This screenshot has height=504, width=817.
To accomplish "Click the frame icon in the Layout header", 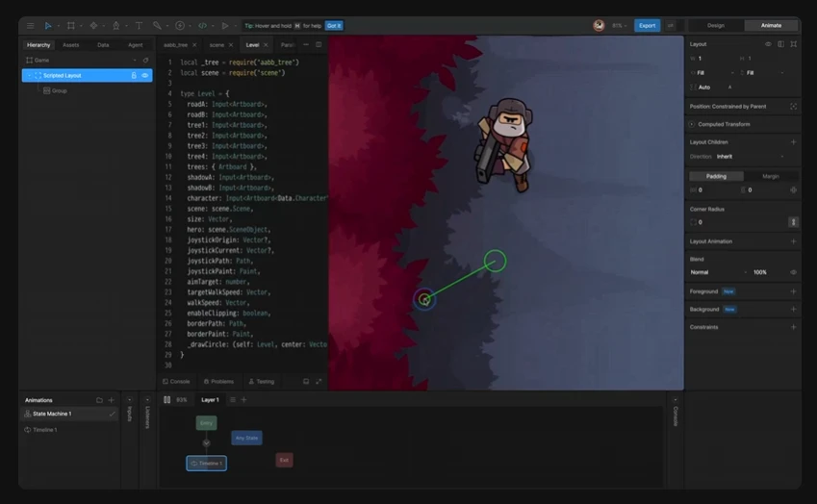I will pos(793,44).
